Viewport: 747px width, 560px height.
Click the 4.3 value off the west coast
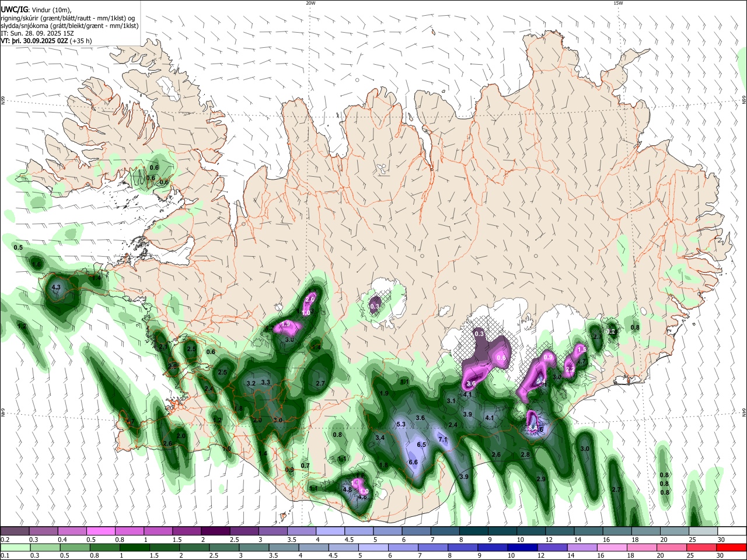(56, 287)
